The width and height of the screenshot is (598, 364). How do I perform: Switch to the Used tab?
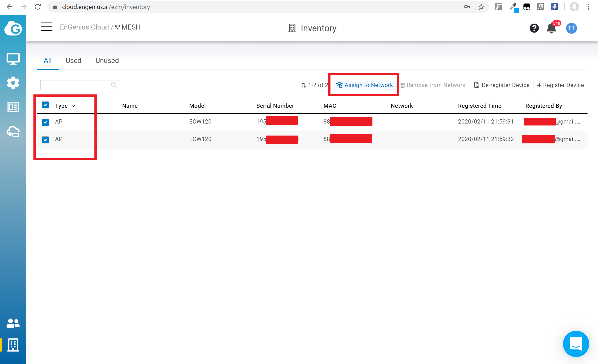point(73,61)
